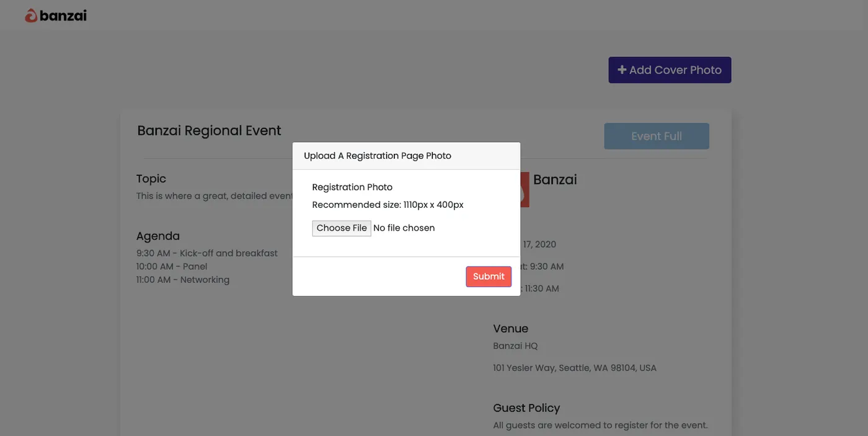The image size is (868, 436).
Task: Click the 'Agenda' heading
Action: pyautogui.click(x=158, y=236)
